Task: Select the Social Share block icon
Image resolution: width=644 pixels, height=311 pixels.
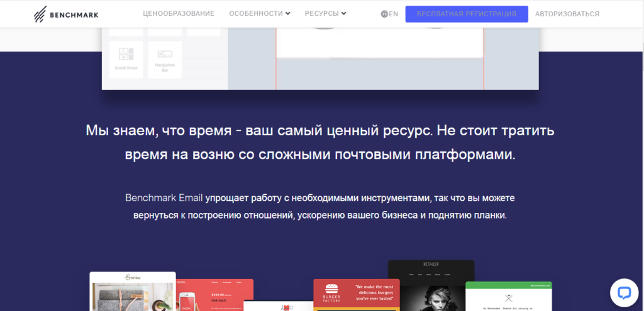Action: click(x=126, y=59)
